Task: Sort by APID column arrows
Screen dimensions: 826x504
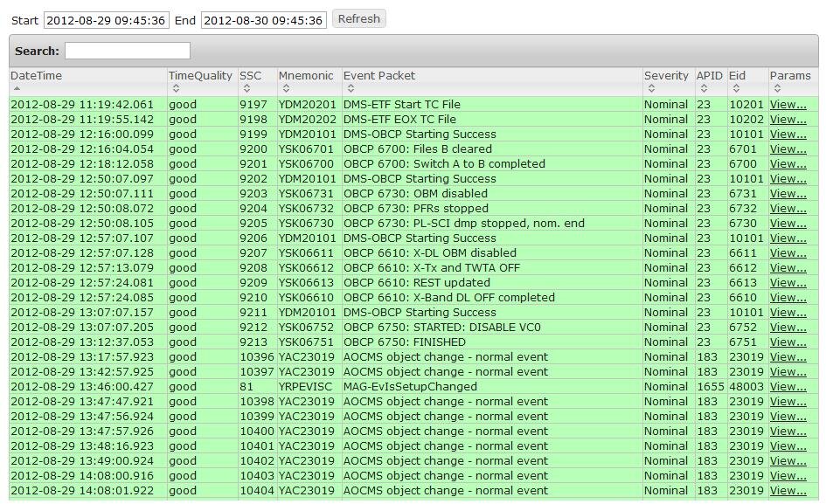Action: [704, 88]
